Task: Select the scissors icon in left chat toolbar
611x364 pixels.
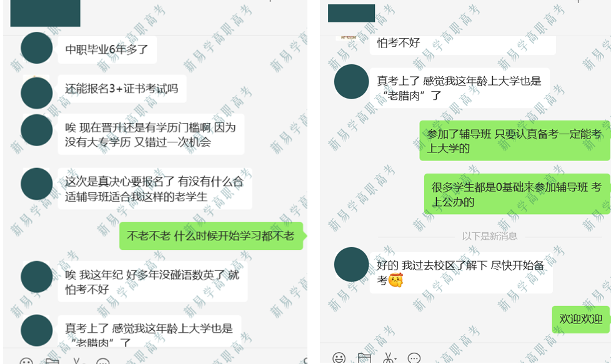Action: click(x=76, y=361)
